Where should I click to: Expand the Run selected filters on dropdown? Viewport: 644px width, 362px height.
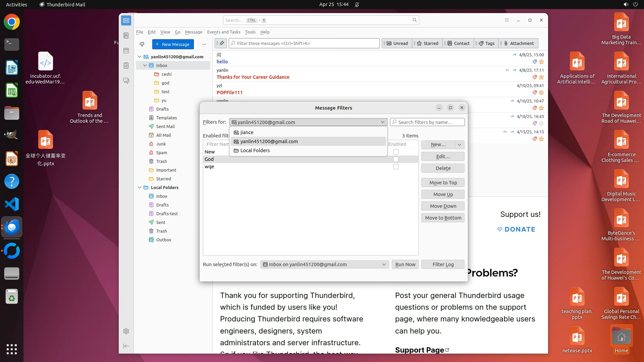[x=384, y=264]
